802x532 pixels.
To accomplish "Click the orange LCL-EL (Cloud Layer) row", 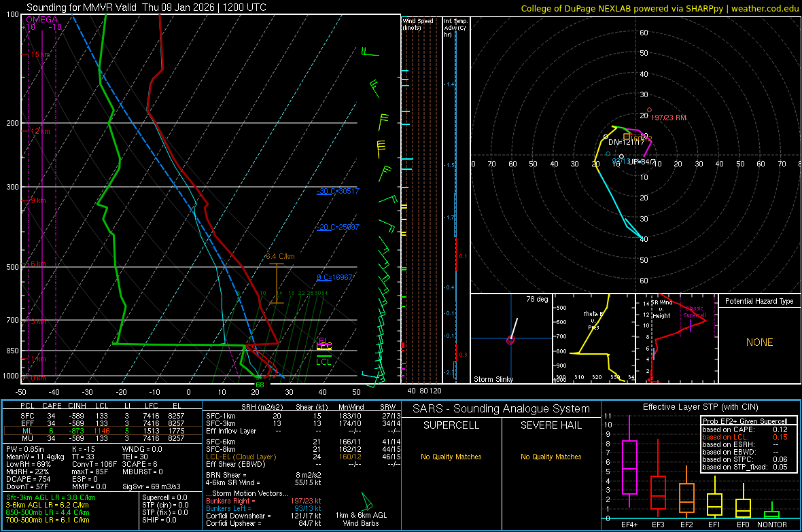I will click(x=303, y=457).
